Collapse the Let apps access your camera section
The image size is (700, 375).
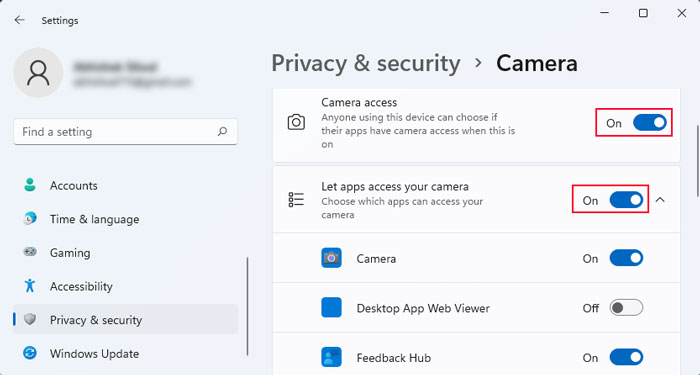[660, 200]
